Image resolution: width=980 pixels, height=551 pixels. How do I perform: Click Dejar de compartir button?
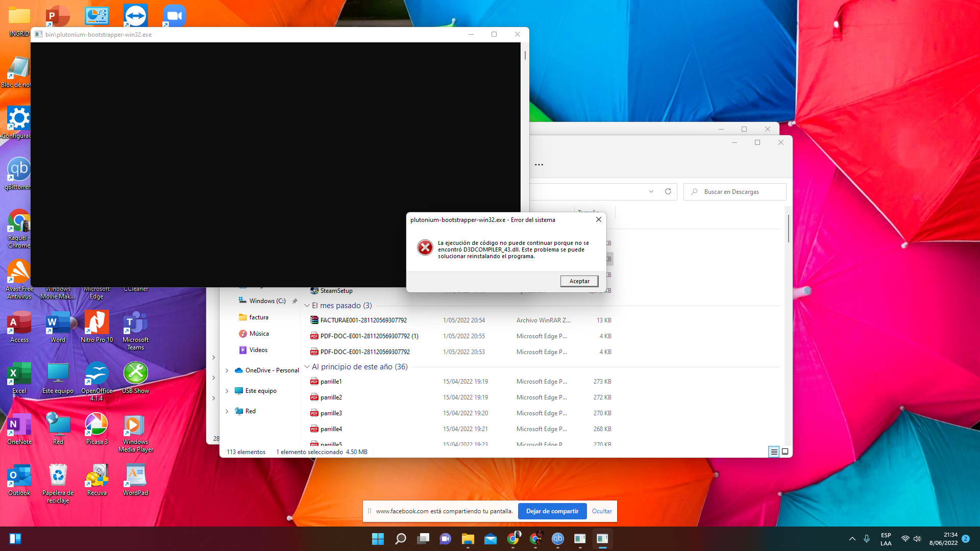click(552, 511)
